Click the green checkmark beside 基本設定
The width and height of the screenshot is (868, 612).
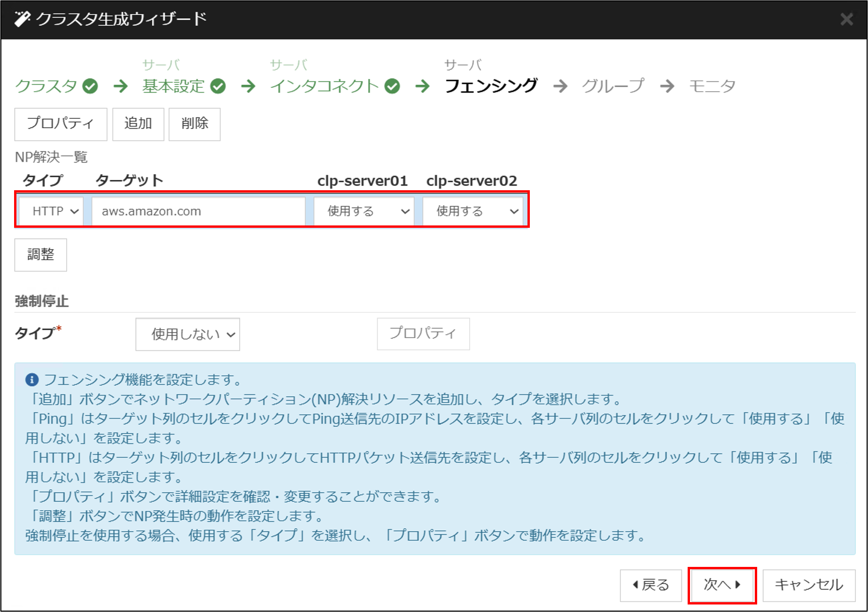click(218, 86)
